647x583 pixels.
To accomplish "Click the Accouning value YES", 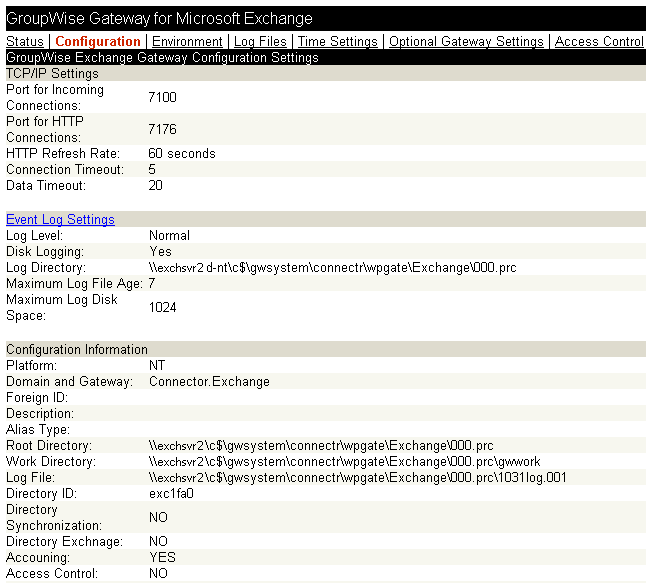I will click(163, 557).
